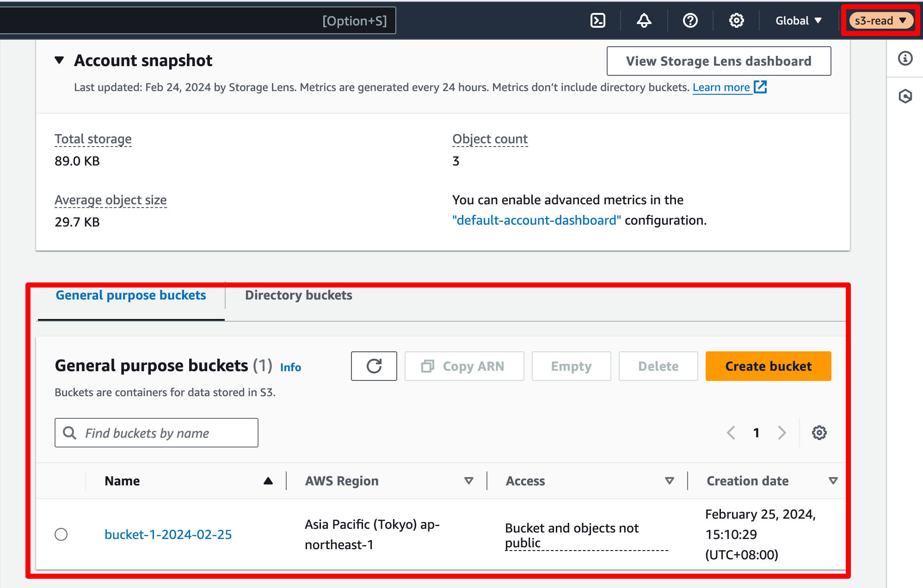Viewport: 923px width, 588px height.
Task: Click View Storage Lens dashboard button
Action: coord(719,61)
